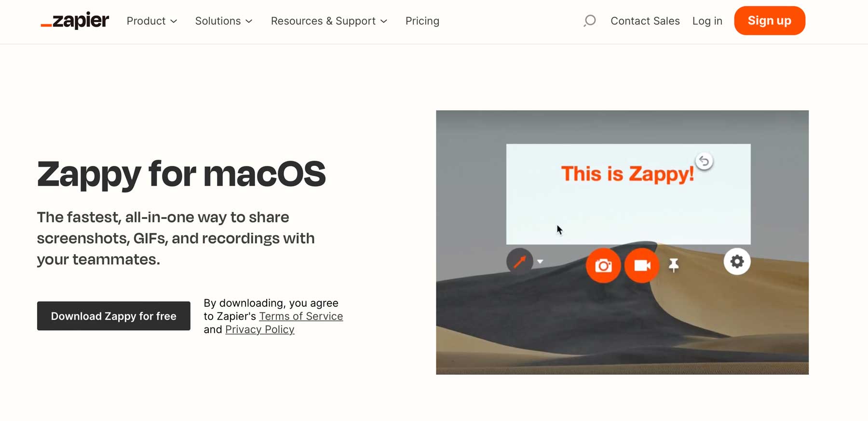The width and height of the screenshot is (868, 421).
Task: Click Log in
Action: (x=707, y=21)
